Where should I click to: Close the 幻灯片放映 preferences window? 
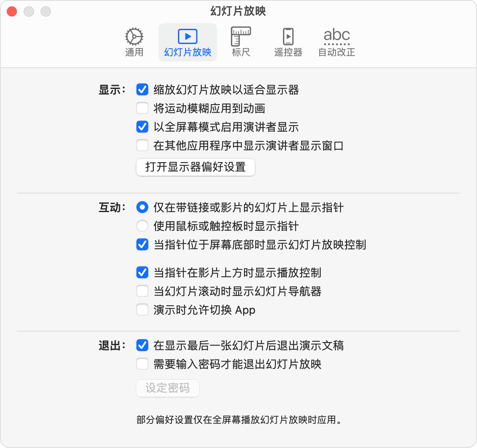tap(12, 11)
